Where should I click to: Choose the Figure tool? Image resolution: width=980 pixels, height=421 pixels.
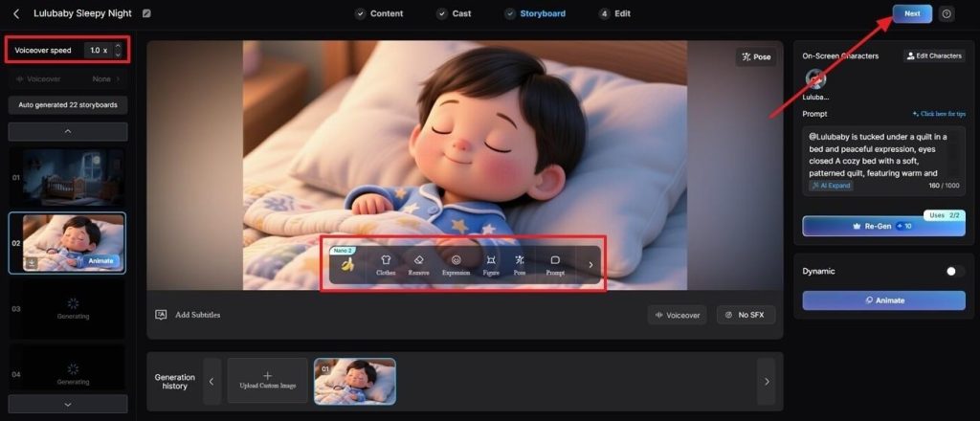491,265
